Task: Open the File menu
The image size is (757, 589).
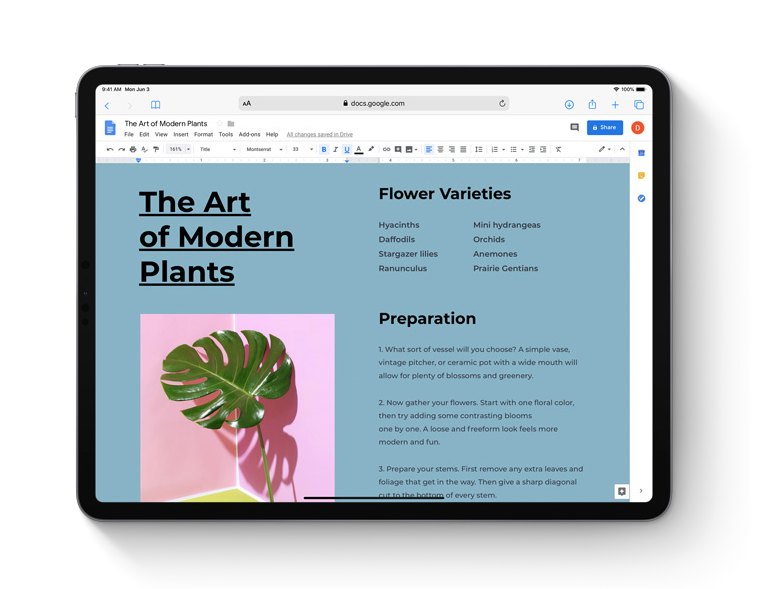Action: pos(129,135)
